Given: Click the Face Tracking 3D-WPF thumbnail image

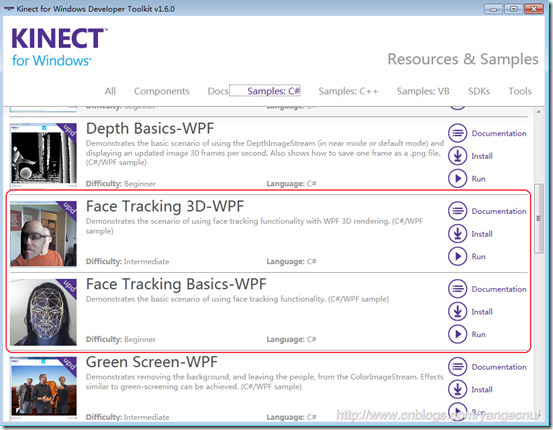Looking at the screenshot, I should pyautogui.click(x=43, y=234).
